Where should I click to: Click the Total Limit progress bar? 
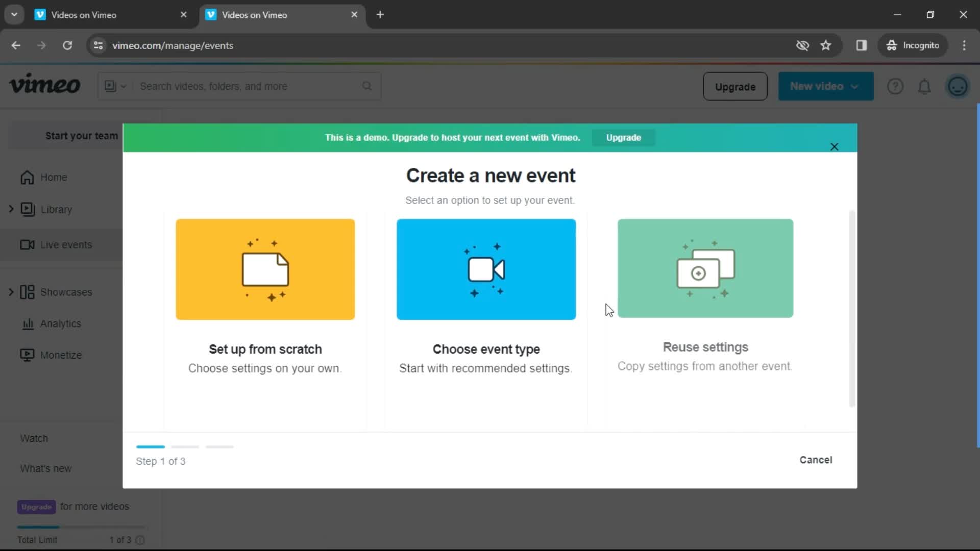coord(82,528)
